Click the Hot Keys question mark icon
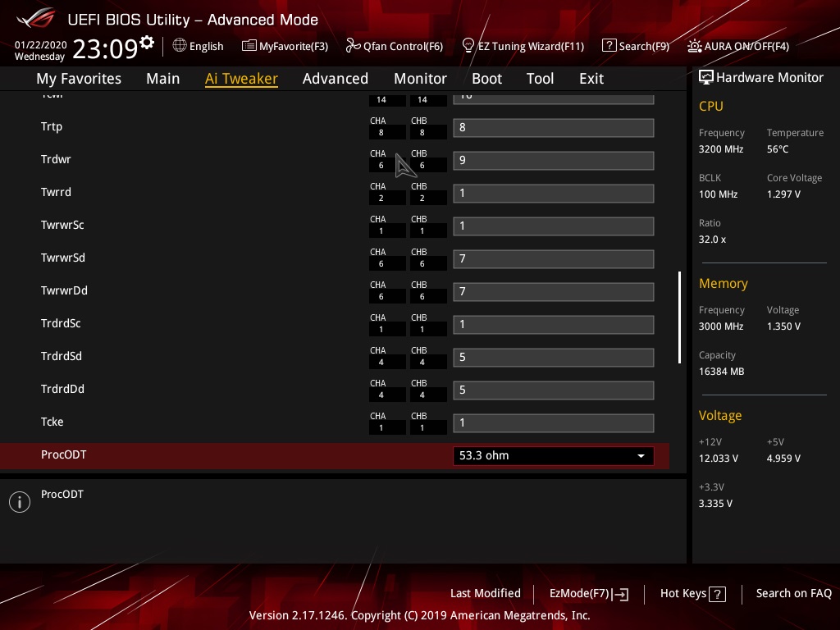The image size is (840, 630). [717, 594]
